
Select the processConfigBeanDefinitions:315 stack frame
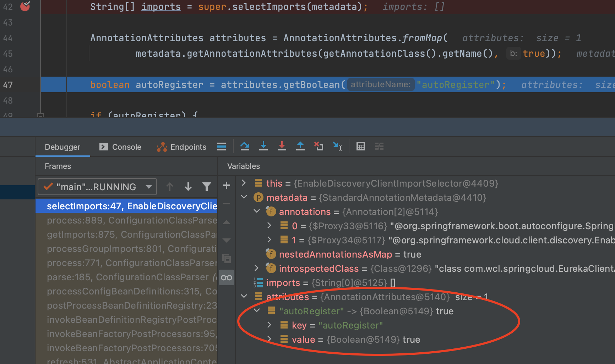126,291
